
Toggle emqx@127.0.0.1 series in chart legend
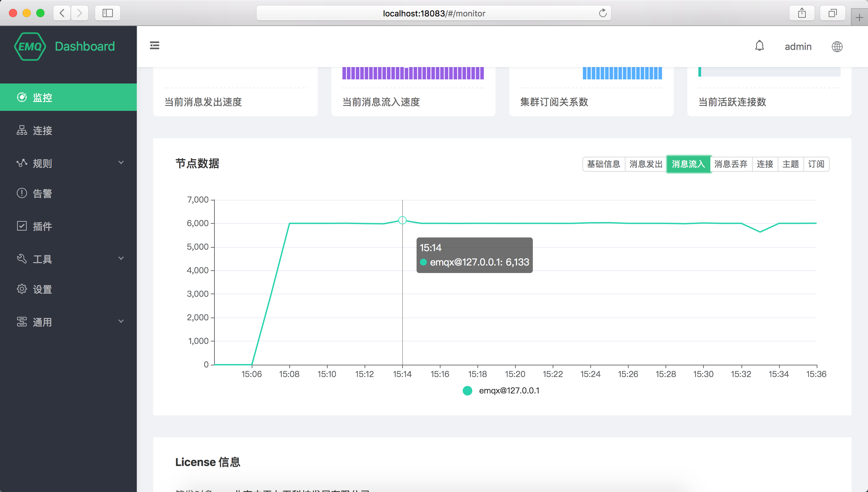pos(501,391)
